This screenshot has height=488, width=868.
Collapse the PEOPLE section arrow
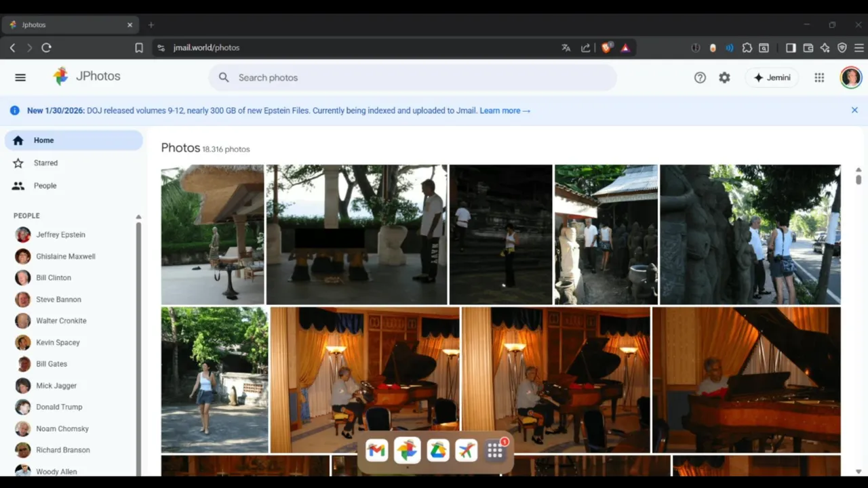click(x=138, y=216)
